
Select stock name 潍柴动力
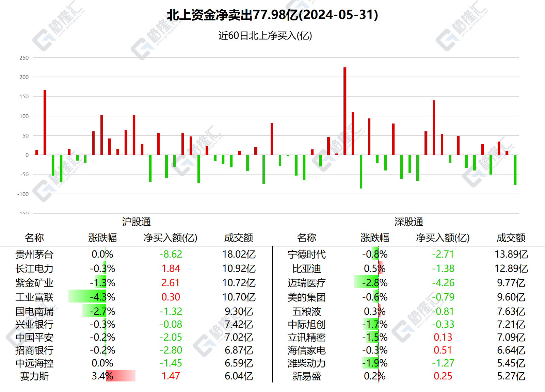click(307, 363)
